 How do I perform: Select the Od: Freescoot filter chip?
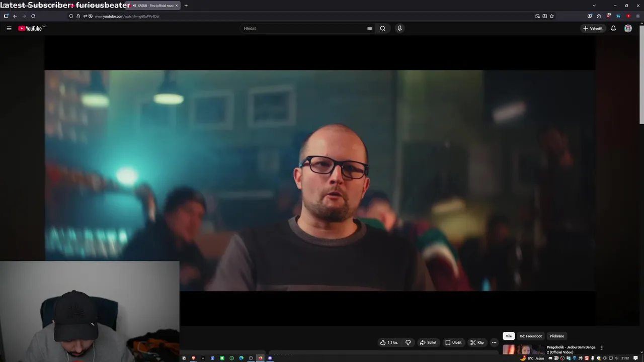[x=531, y=336]
